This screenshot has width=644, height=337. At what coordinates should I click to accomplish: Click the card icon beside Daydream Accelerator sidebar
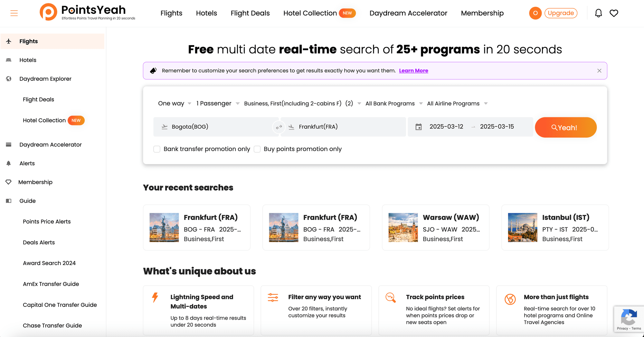pyautogui.click(x=9, y=145)
